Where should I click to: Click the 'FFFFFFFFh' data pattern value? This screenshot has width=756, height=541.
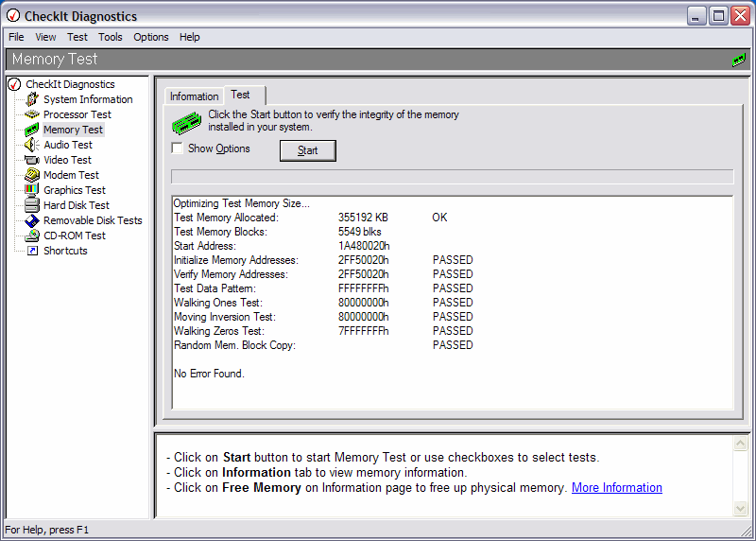coord(364,288)
